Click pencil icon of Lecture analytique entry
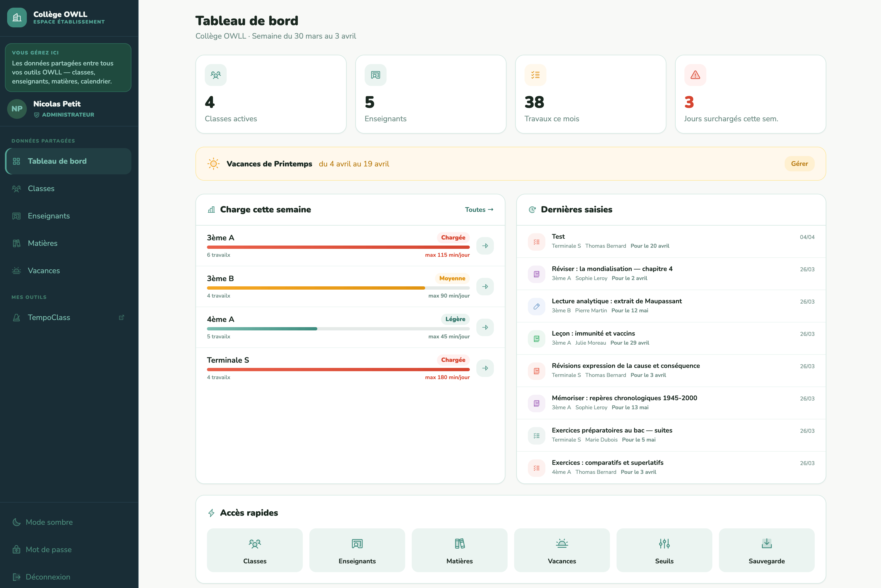 (x=537, y=306)
